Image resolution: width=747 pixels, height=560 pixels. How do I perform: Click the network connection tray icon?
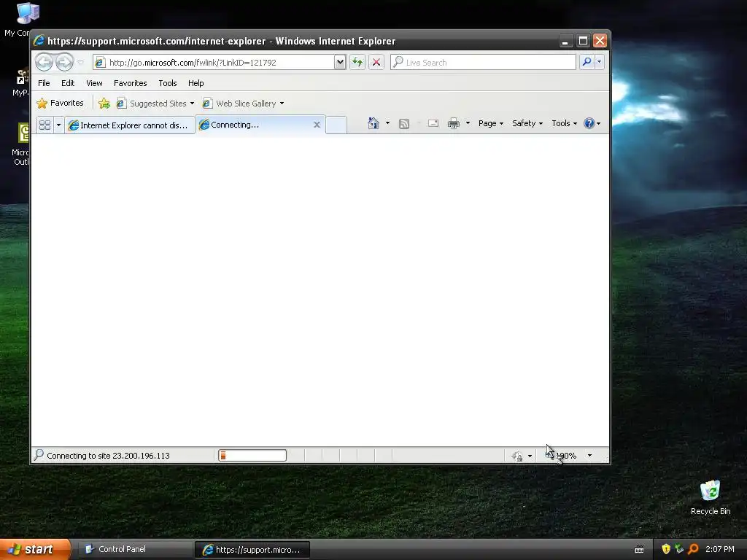coord(680,549)
